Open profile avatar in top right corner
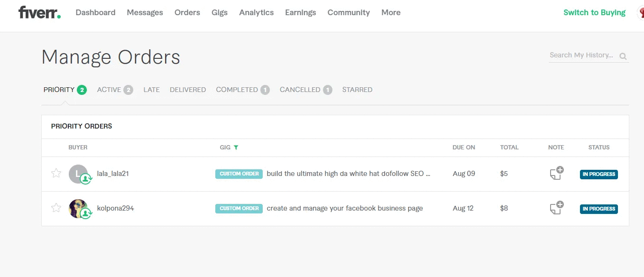This screenshot has width=644, height=277. pyautogui.click(x=641, y=13)
